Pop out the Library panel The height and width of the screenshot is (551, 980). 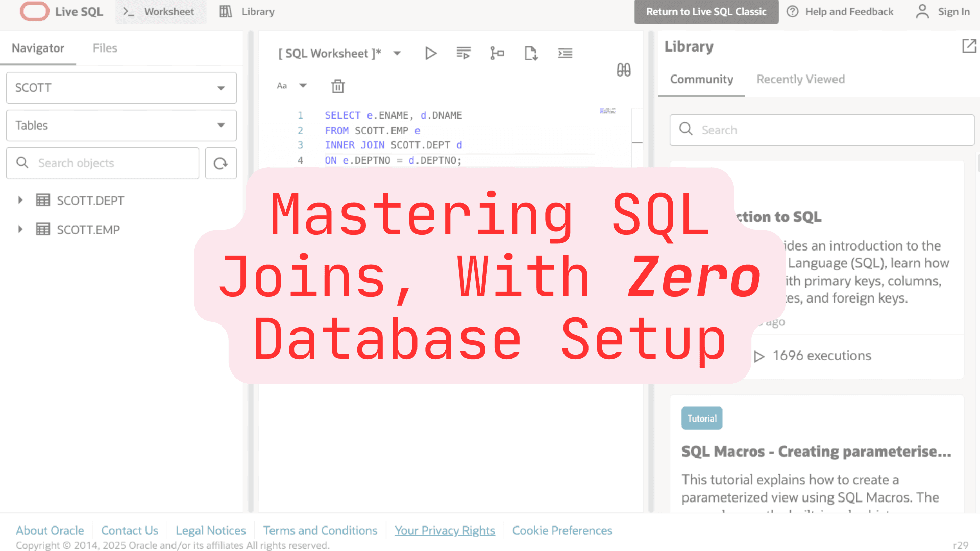(x=968, y=46)
